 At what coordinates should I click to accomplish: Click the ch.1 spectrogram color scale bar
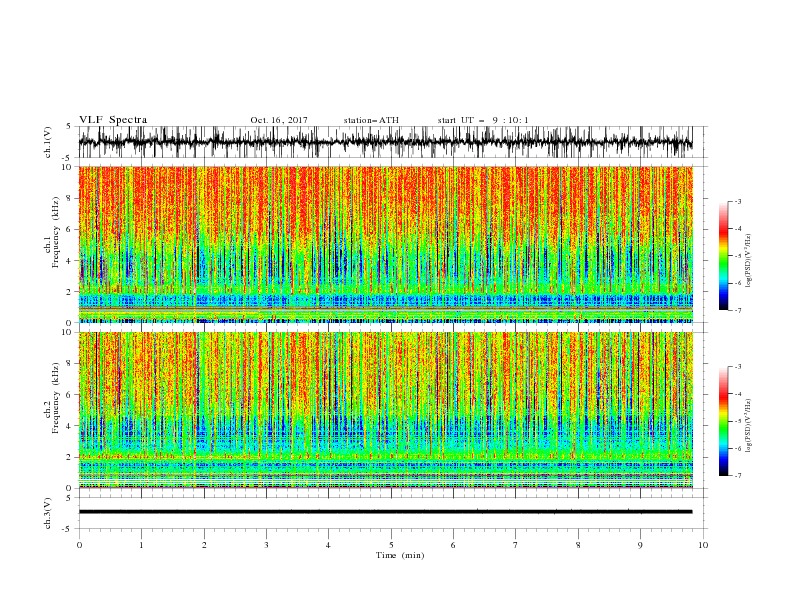723,256
